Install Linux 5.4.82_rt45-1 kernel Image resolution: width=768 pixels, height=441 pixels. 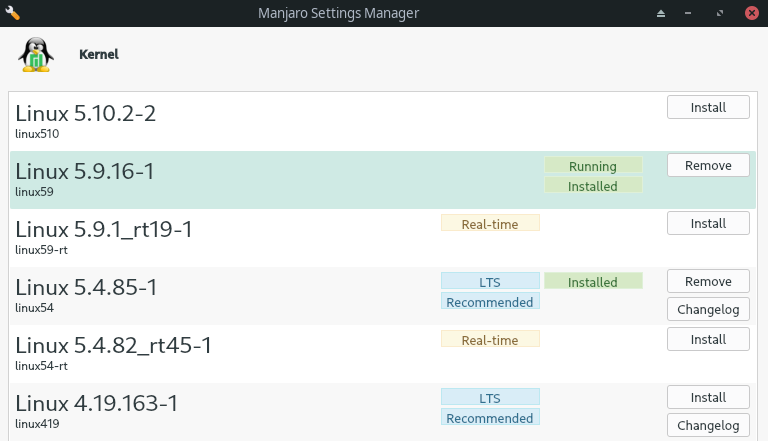[708, 339]
